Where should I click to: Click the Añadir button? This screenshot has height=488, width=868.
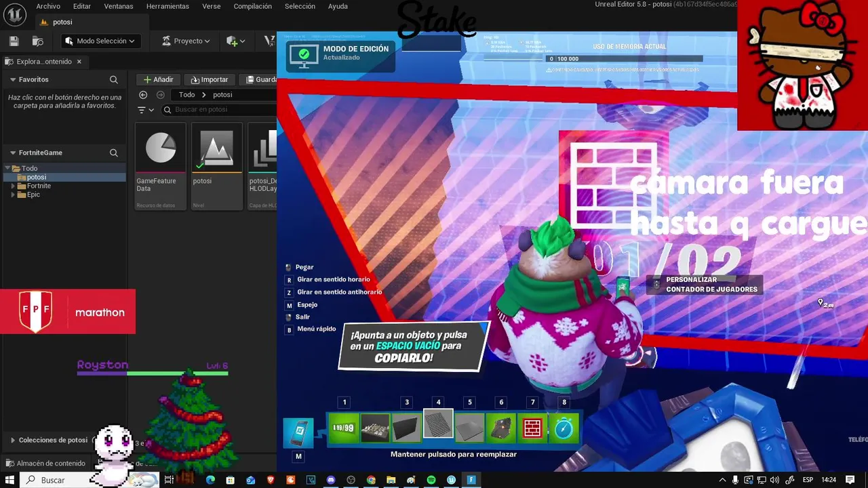159,79
